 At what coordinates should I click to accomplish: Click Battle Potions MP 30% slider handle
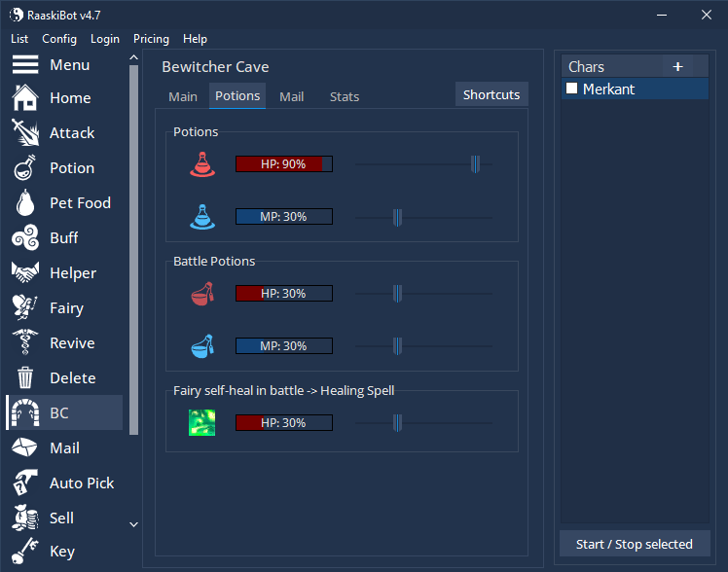pyautogui.click(x=397, y=346)
